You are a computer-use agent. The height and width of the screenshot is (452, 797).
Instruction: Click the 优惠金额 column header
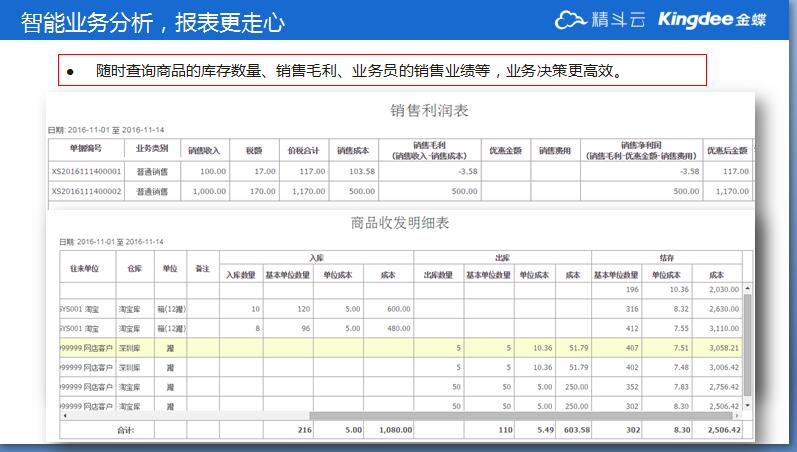point(505,150)
